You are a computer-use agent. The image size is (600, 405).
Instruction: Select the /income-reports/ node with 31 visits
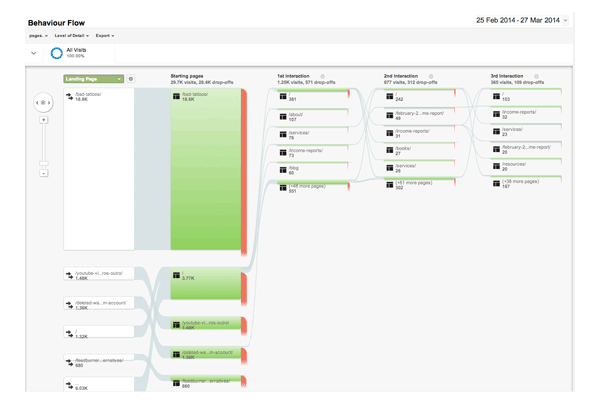(x=419, y=133)
